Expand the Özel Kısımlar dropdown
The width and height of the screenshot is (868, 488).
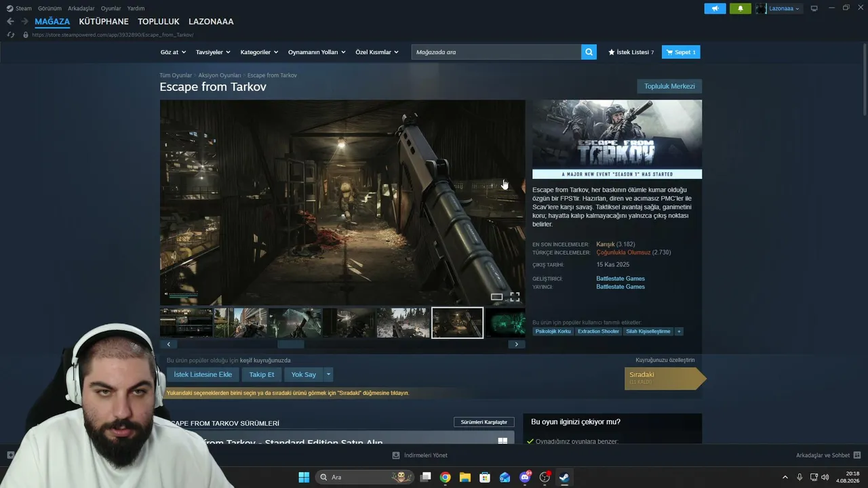(x=377, y=52)
